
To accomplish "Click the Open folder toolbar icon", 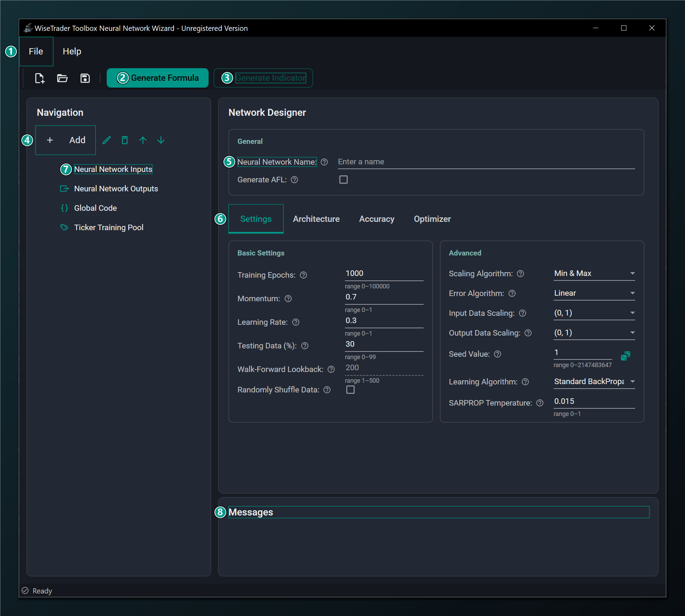I will pyautogui.click(x=62, y=78).
